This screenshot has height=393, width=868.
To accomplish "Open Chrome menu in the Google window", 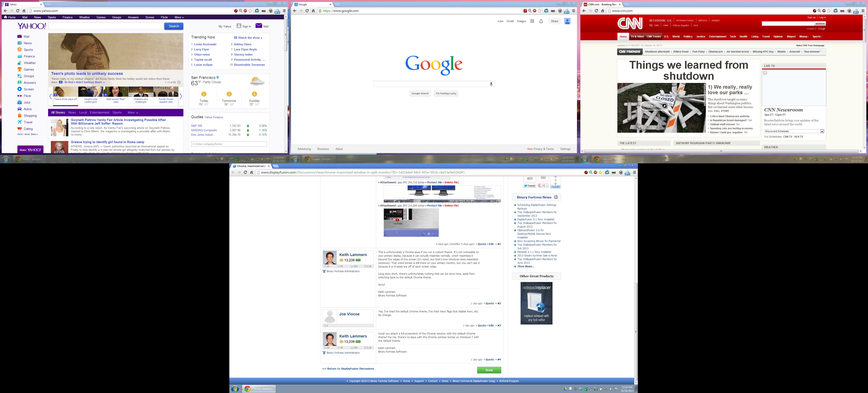I will click(574, 11).
